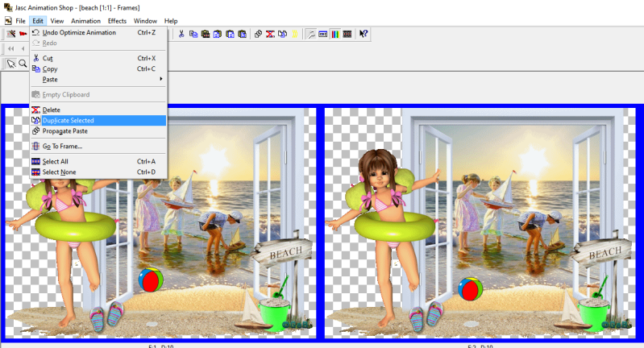Open the Effects menu
This screenshot has width=644, height=348.
tap(117, 20)
